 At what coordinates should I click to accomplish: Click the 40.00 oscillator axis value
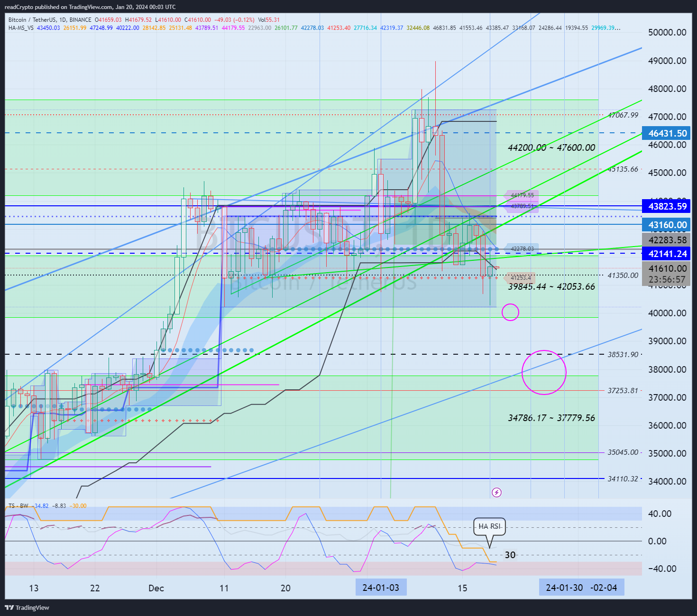point(660,514)
